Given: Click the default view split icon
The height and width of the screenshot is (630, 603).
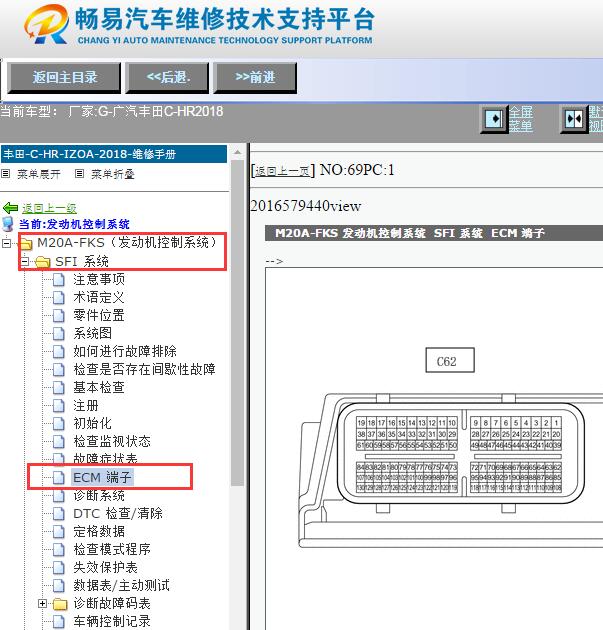Looking at the screenshot, I should click(574, 119).
